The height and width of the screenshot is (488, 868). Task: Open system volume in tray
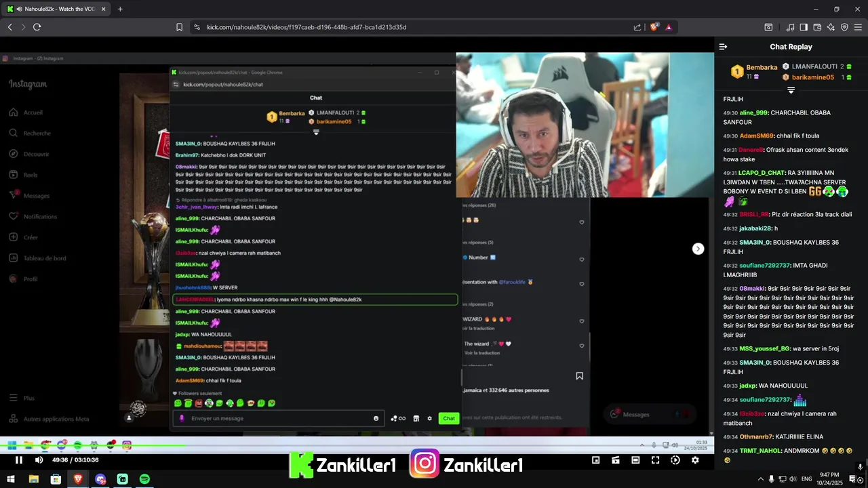coord(793,479)
